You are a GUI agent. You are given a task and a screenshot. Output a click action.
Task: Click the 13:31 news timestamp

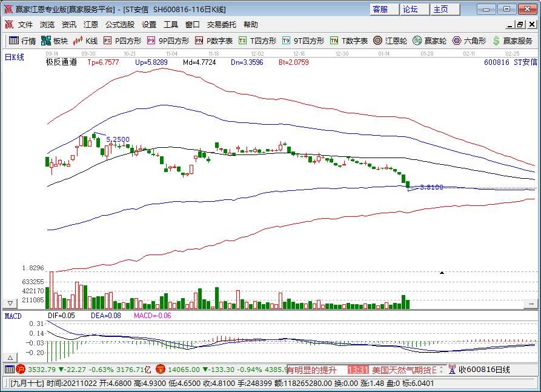coord(358,370)
